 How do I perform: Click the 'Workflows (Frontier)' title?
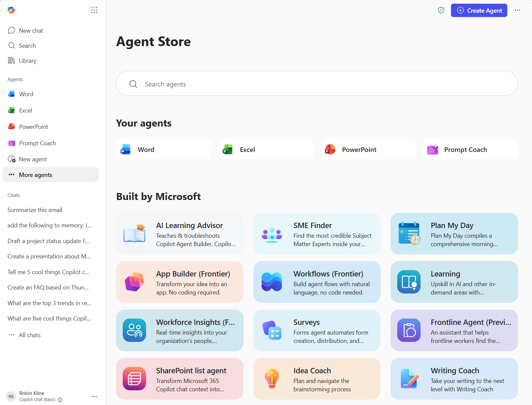click(x=328, y=274)
